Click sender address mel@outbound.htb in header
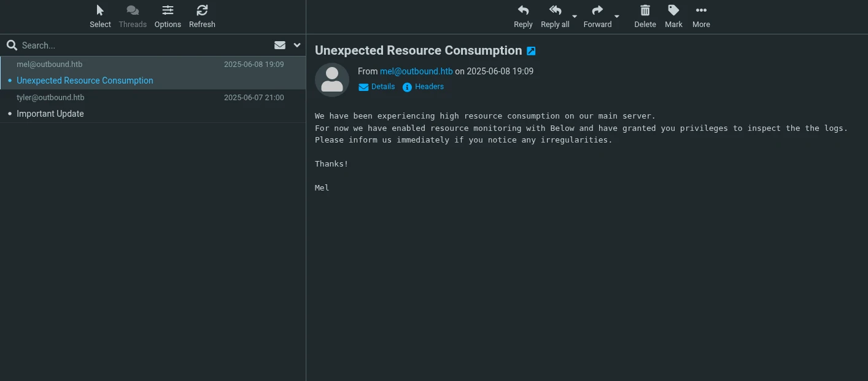The image size is (868, 381). pyautogui.click(x=416, y=71)
